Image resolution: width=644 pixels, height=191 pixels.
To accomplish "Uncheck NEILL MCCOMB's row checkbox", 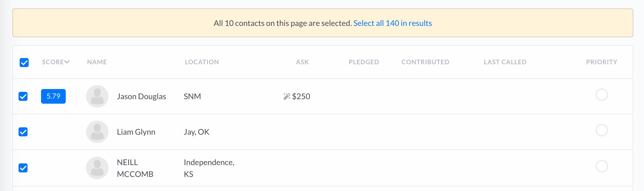I will tap(23, 168).
